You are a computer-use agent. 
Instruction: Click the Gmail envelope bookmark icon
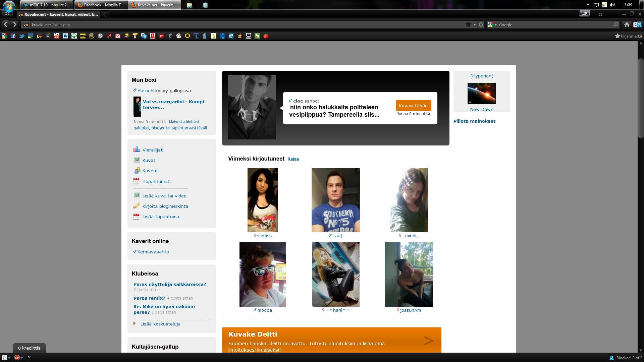(x=118, y=36)
